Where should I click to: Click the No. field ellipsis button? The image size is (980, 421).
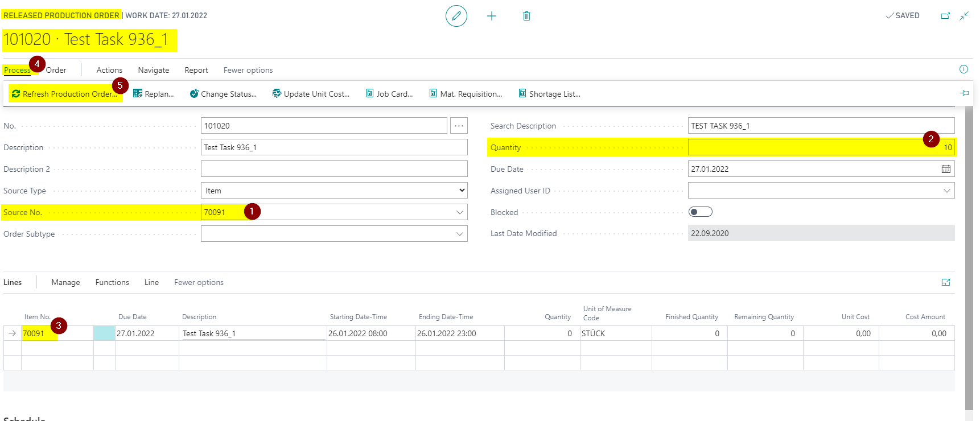tap(459, 126)
